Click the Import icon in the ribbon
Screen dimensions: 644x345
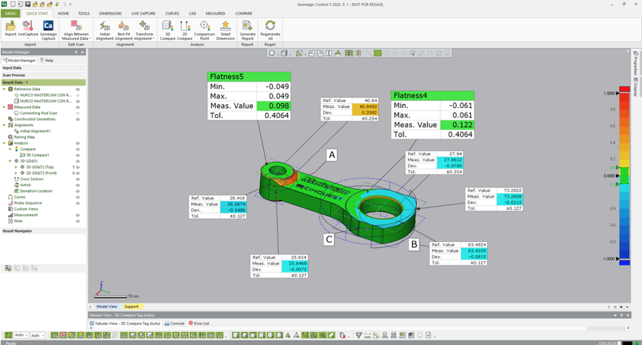pos(10,26)
